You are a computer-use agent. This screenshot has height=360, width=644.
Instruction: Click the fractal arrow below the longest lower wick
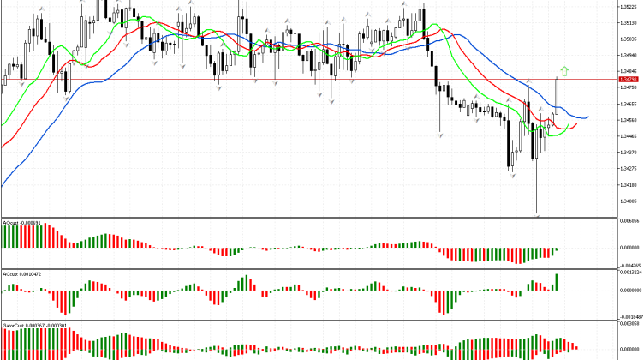(x=538, y=216)
